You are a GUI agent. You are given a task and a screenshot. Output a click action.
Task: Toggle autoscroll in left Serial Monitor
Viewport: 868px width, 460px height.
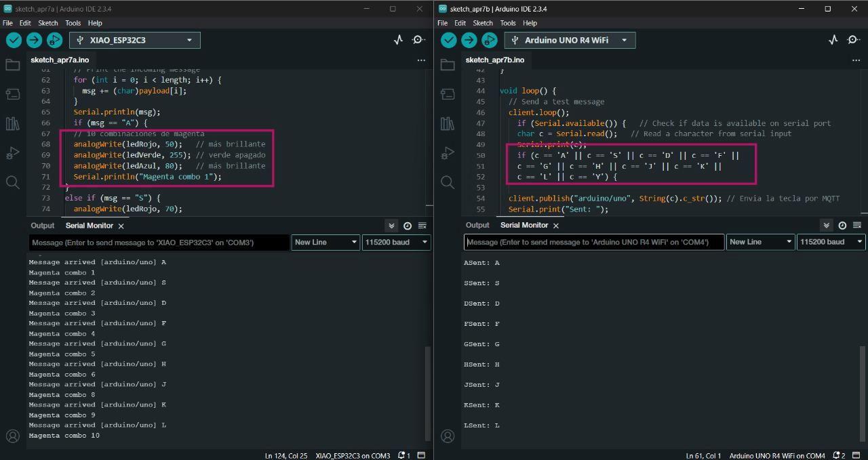point(391,226)
